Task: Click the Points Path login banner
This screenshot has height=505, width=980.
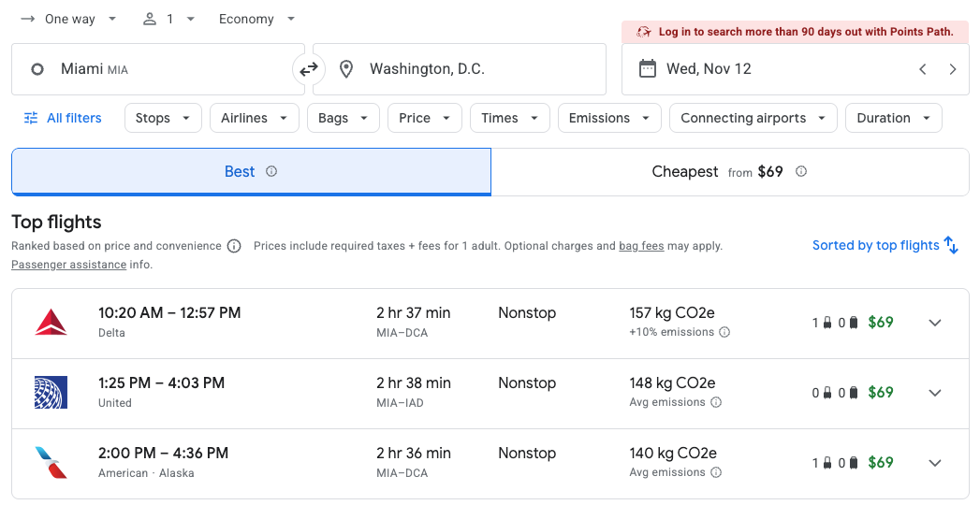Action: point(795,32)
